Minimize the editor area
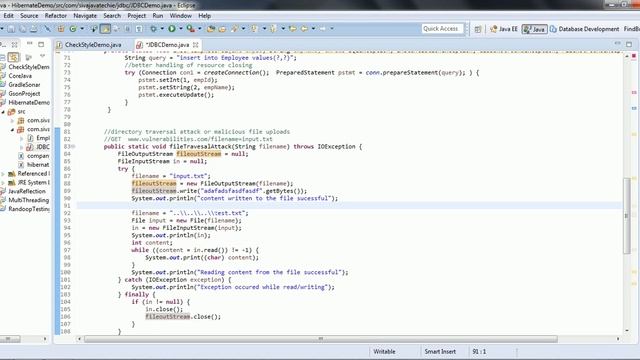The width and height of the screenshot is (640, 360). click(x=617, y=43)
